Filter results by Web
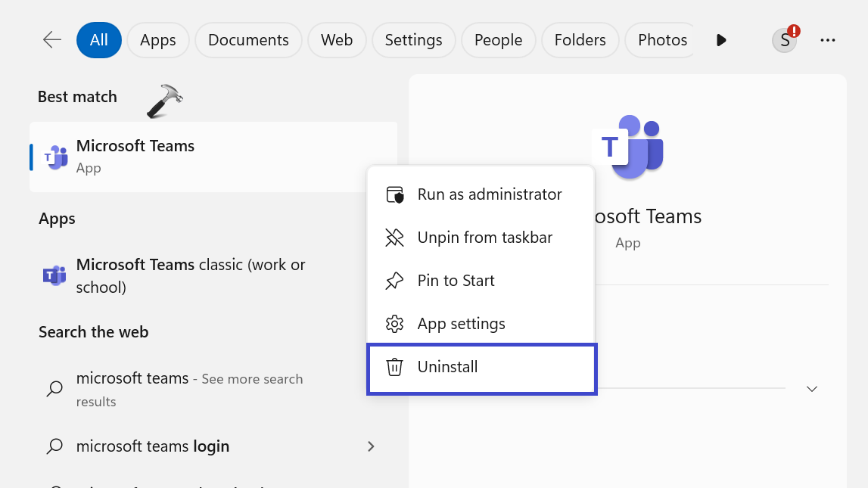The image size is (868, 488). (x=337, y=40)
